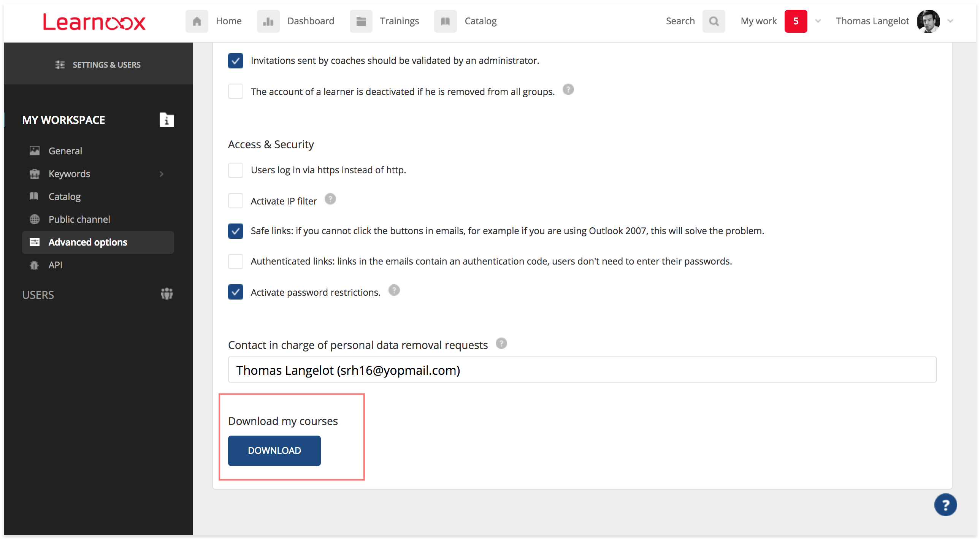Screen dimensions: 980x539
Task: Click the Trainings folder icon
Action: [361, 21]
